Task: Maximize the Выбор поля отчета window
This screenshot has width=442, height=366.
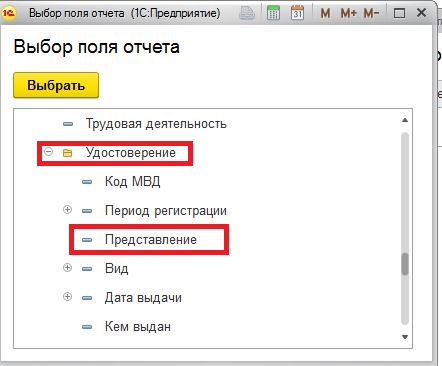Action: [399, 14]
